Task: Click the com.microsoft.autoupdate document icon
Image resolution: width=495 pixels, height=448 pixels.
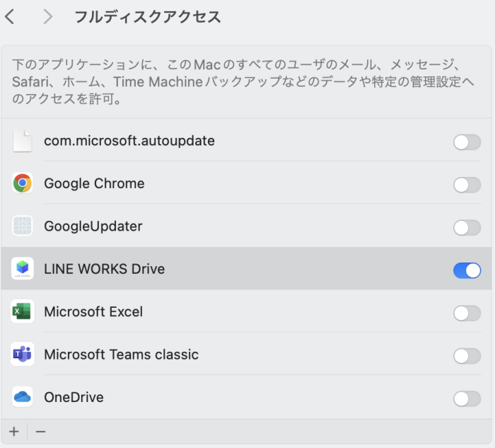Action: pos(22,141)
